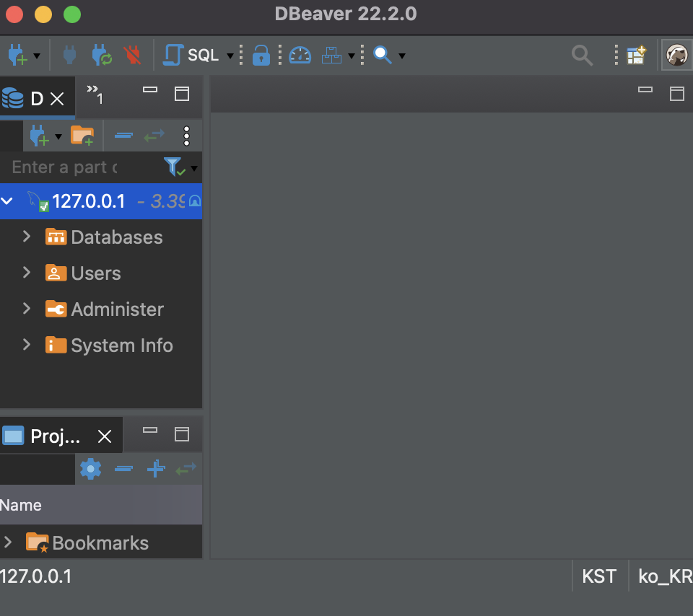Expand the Bookmarks folder
Viewport: 693px width, 616px height.
point(7,542)
